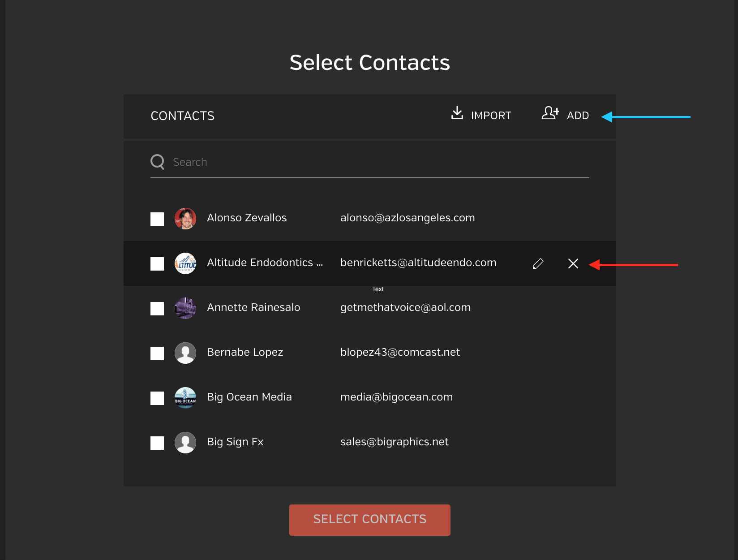
Task: Enable the checkbox beside Big Sign Fx
Action: pyautogui.click(x=157, y=443)
